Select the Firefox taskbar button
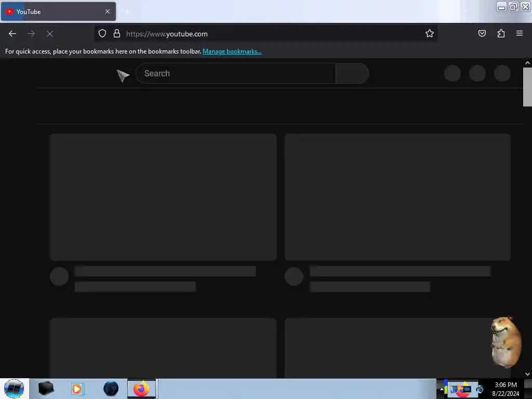The image size is (532, 399). [x=141, y=389]
